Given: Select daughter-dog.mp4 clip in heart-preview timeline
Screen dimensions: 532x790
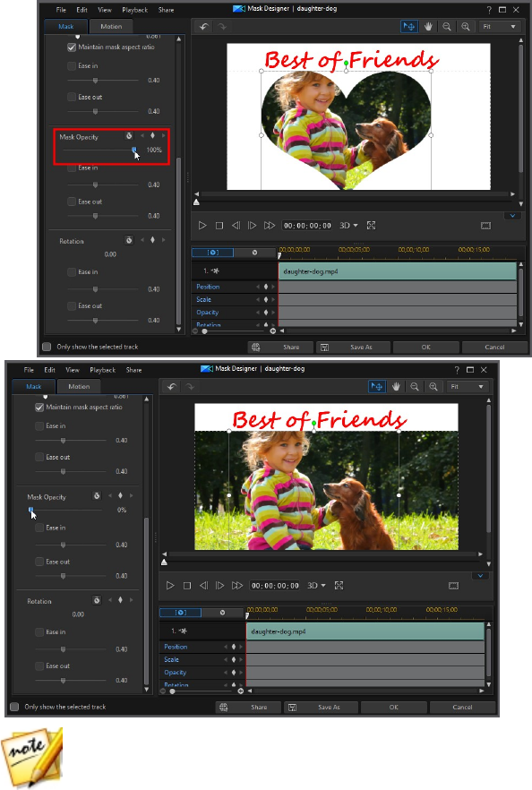Looking at the screenshot, I should tap(398, 271).
